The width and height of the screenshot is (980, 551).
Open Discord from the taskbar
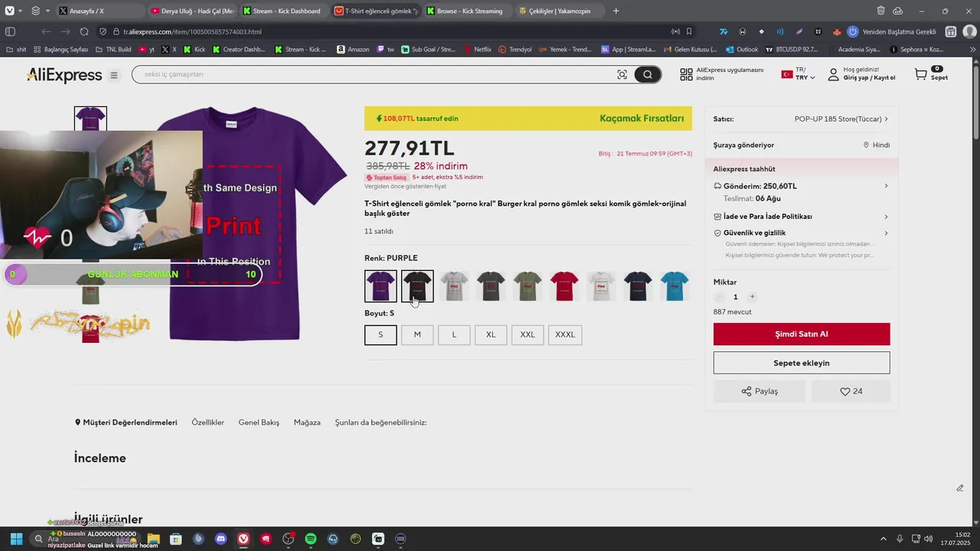tap(221, 539)
